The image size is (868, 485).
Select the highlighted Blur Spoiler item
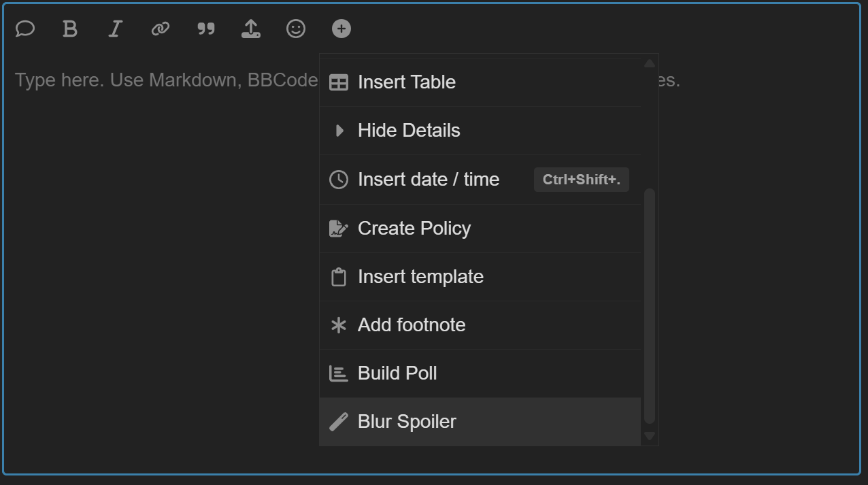(480, 422)
